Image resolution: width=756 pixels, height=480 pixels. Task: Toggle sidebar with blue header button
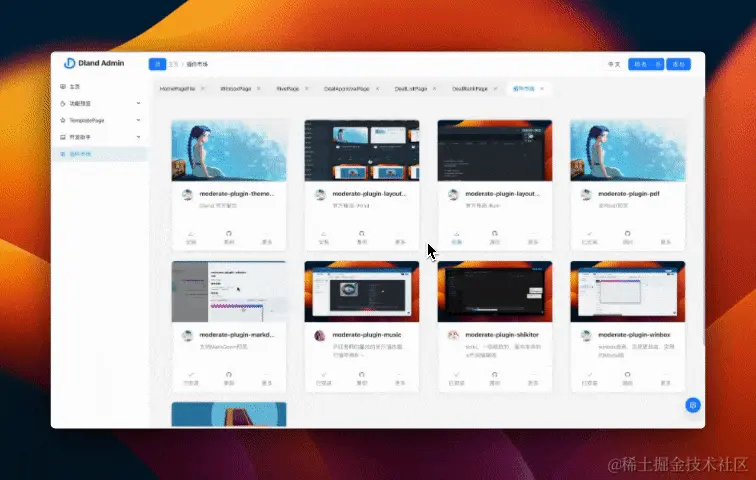(x=157, y=64)
